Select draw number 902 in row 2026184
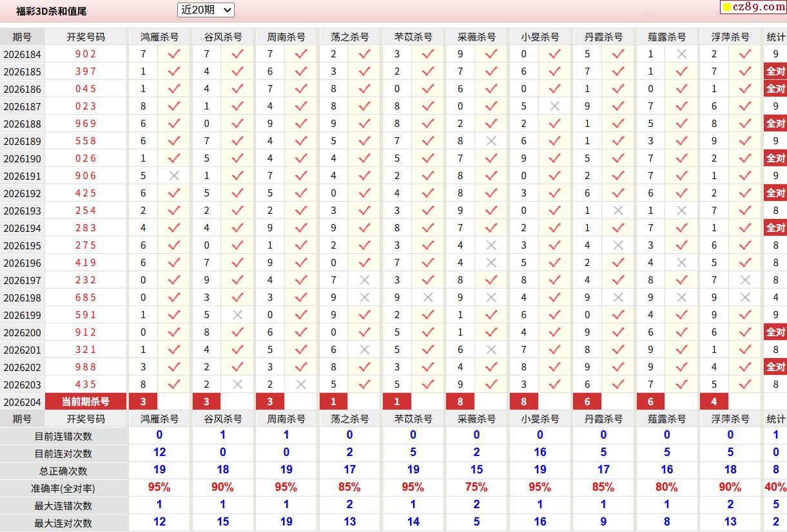Screen dimensions: 787x532 [x=86, y=54]
